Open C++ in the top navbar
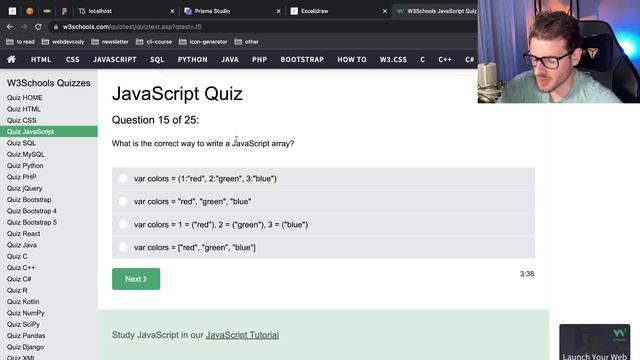 tap(445, 60)
